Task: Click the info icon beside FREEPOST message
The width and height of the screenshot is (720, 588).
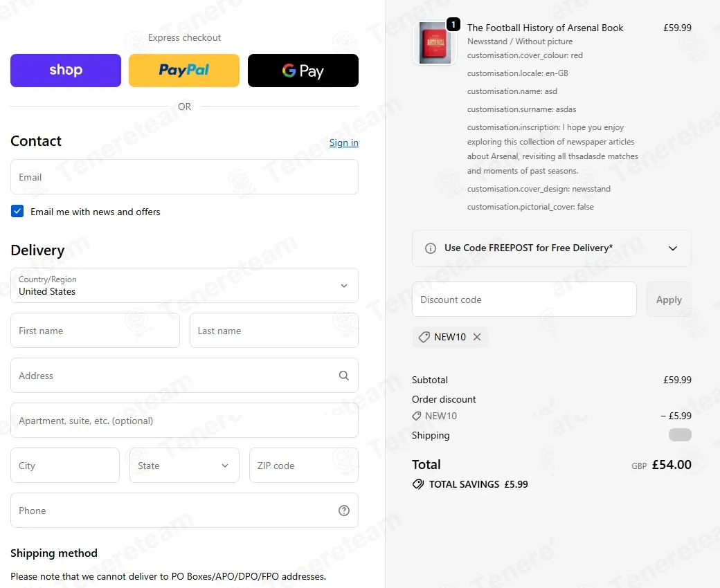Action: coord(430,248)
